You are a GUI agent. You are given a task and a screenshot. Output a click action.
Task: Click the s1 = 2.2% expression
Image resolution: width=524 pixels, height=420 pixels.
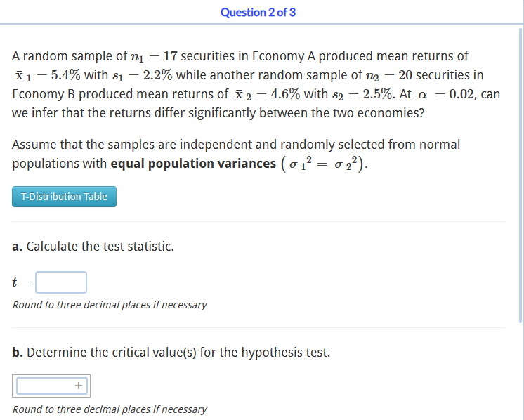tap(143, 75)
